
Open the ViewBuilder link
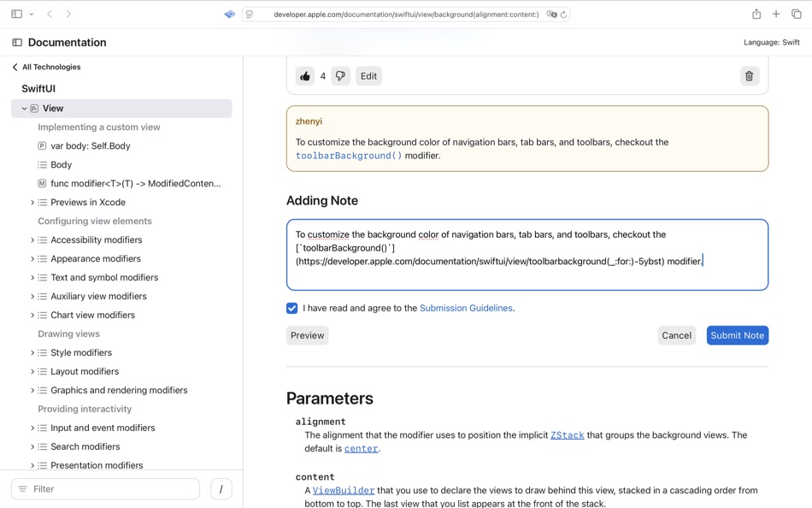tap(344, 490)
